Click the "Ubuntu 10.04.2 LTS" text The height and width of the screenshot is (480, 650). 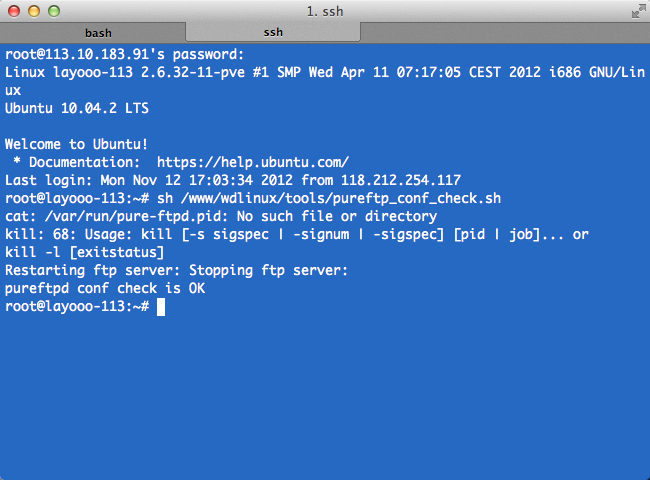point(77,108)
